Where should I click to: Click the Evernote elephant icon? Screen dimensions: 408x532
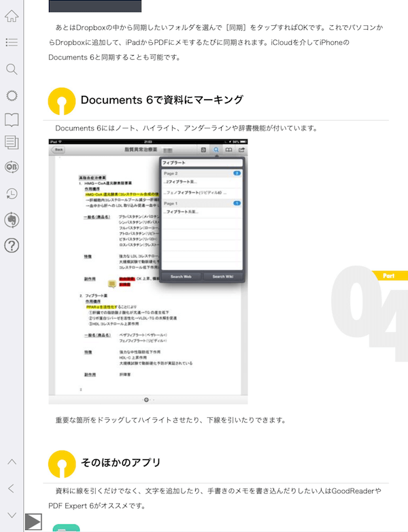[x=12, y=220]
